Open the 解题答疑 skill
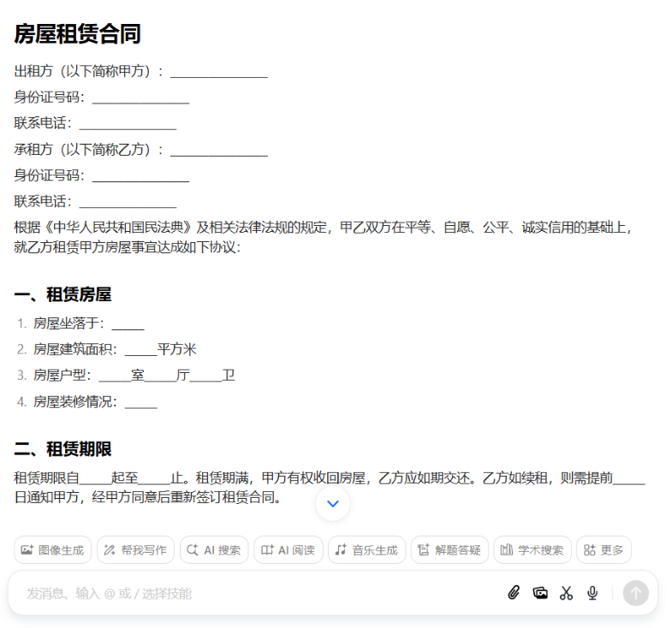 (449, 549)
